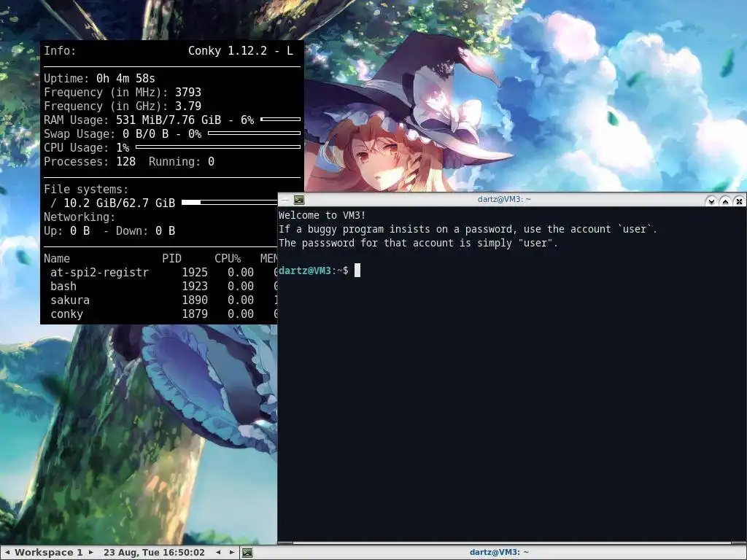Click the 'Processes: 128' text
This screenshot has height=560, width=747.
click(90, 162)
